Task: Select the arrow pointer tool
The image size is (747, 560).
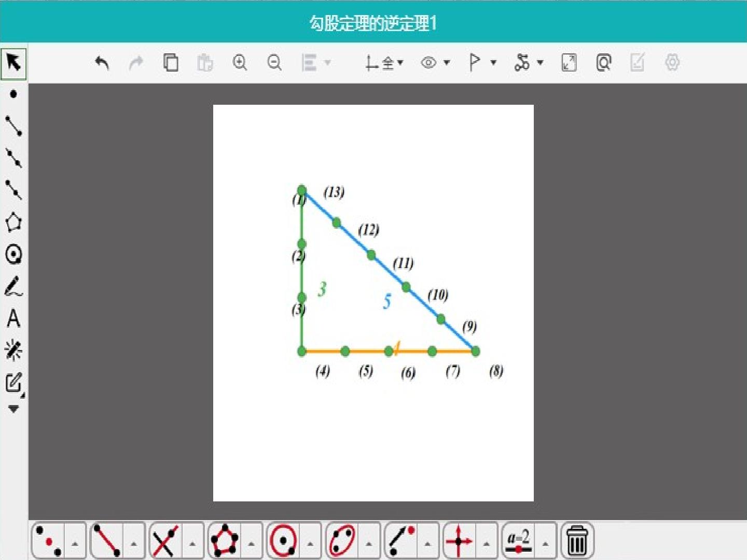Action: (x=13, y=63)
